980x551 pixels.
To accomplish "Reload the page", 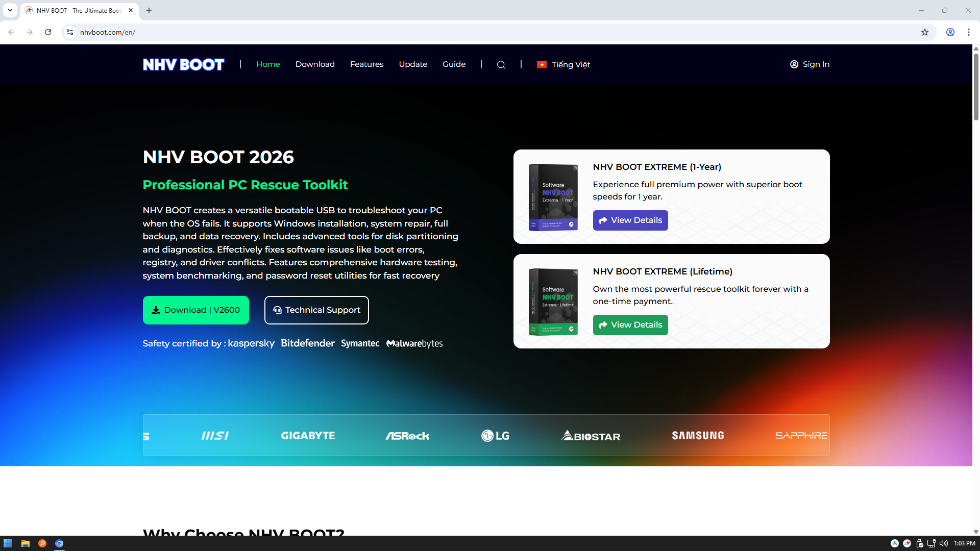I will 48,32.
